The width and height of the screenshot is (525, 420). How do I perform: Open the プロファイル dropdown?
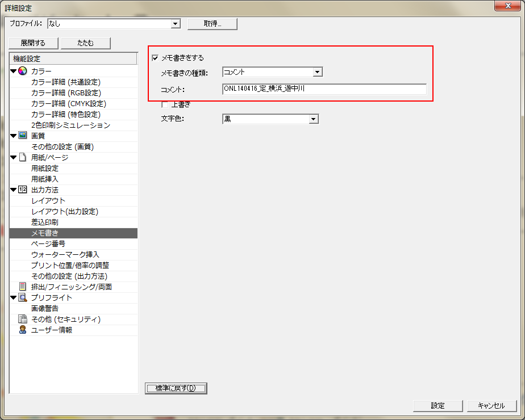(x=176, y=24)
